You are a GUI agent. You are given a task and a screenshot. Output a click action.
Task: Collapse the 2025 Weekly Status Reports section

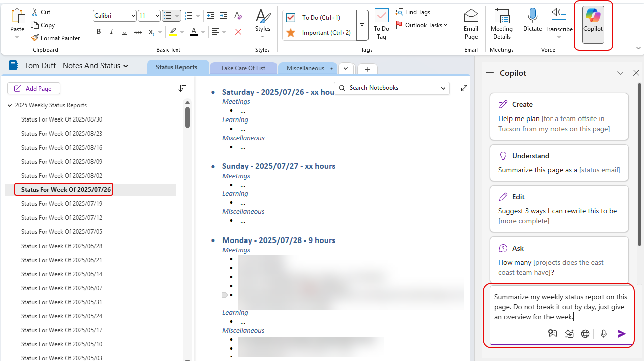pos(10,106)
